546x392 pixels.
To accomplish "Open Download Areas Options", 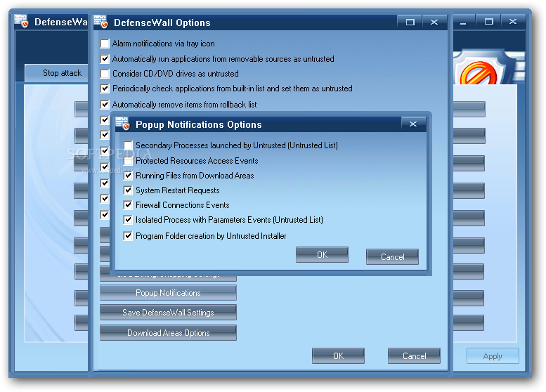I will point(168,333).
